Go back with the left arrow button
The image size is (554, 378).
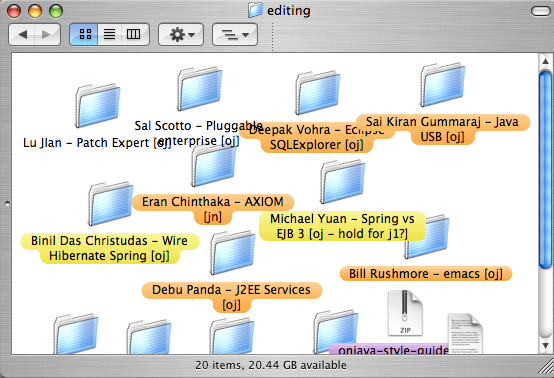22,34
